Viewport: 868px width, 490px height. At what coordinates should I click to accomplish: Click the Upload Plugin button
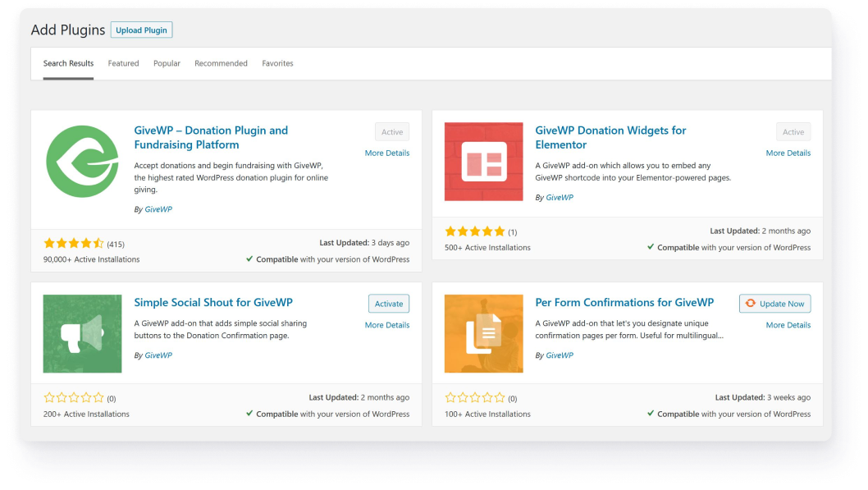pyautogui.click(x=141, y=30)
